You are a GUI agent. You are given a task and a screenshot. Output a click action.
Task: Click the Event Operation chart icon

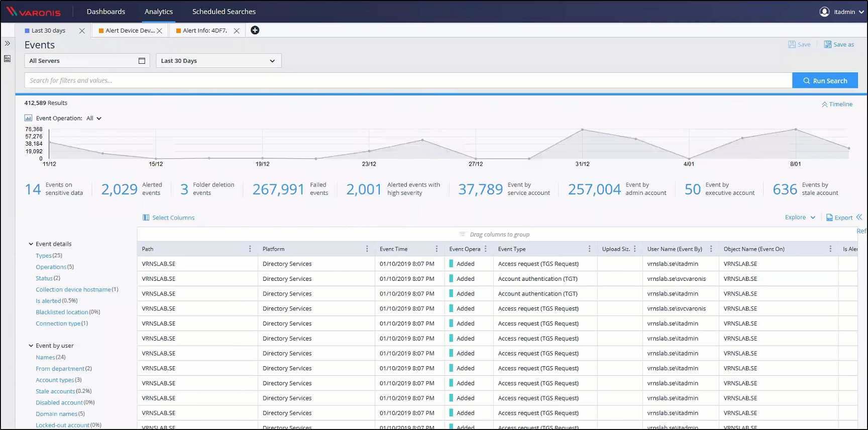point(28,118)
